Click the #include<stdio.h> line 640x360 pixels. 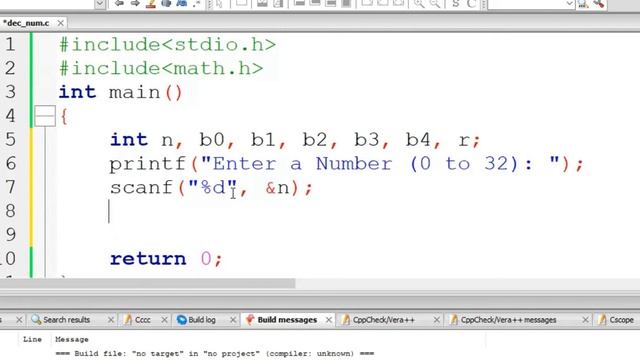coord(168,44)
